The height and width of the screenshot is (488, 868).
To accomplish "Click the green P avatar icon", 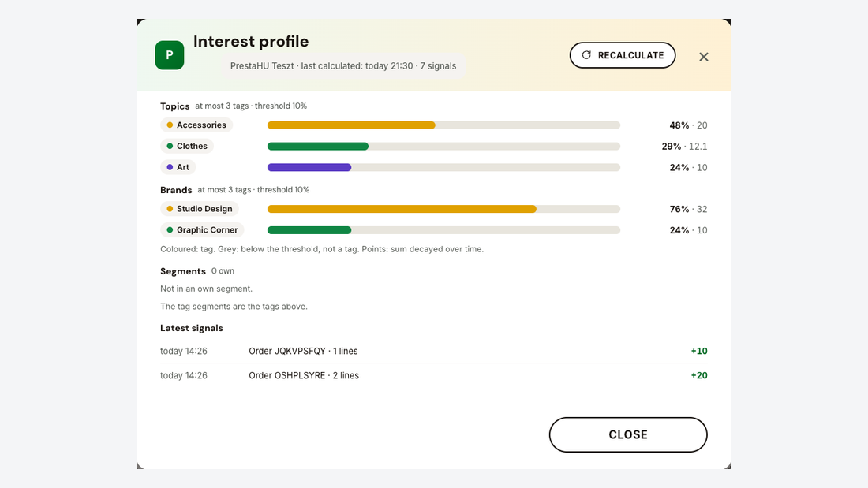I will click(170, 55).
